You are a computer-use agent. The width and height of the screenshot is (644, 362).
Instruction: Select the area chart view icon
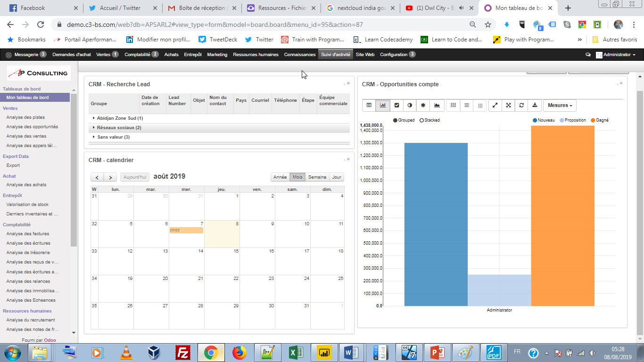point(437,106)
